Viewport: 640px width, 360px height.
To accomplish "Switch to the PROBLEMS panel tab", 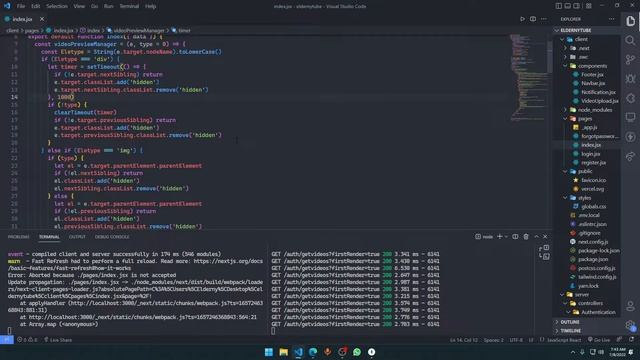I will click(x=18, y=237).
